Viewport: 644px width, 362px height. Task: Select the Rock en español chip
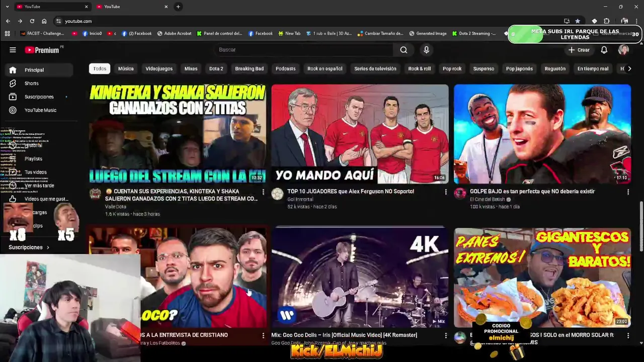[325, 69]
